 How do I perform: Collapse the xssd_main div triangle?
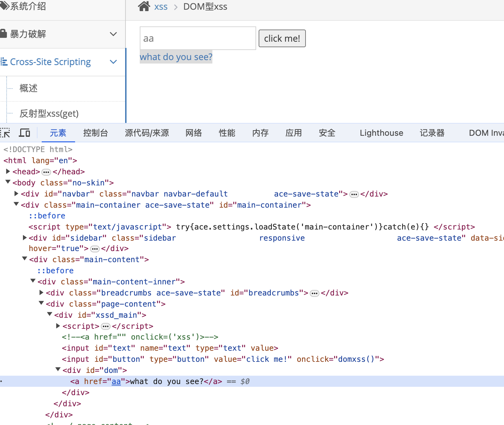(50, 314)
